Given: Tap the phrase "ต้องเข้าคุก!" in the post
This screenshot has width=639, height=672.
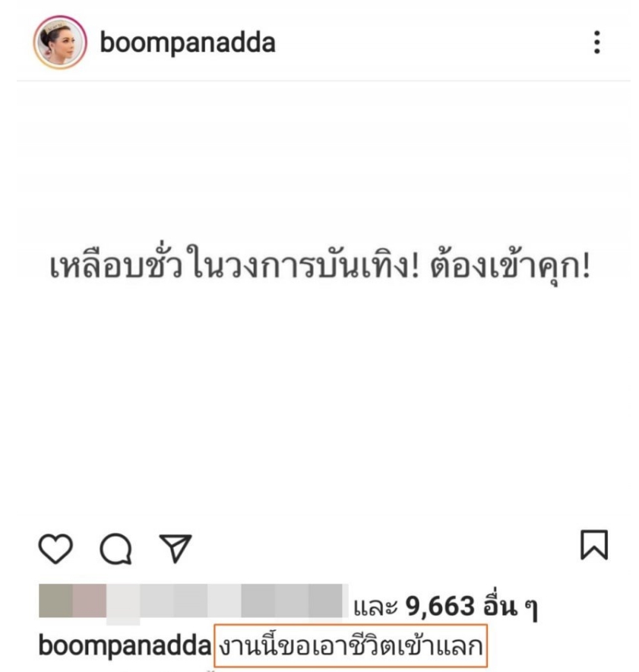Looking at the screenshot, I should (x=511, y=267).
